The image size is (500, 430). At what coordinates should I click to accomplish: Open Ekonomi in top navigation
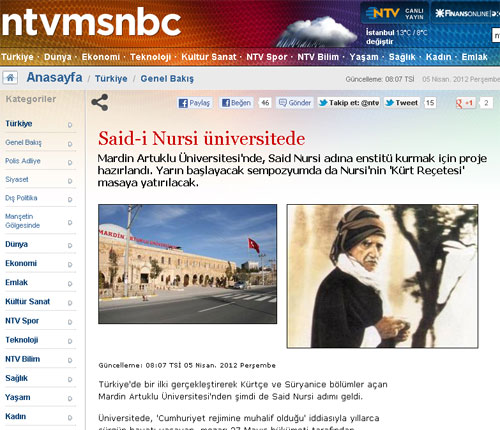click(101, 57)
